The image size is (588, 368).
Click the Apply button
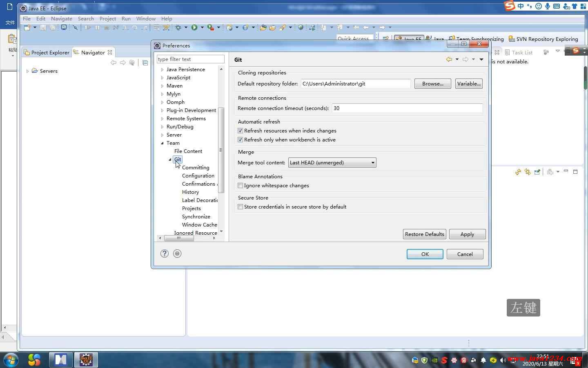coord(468,234)
